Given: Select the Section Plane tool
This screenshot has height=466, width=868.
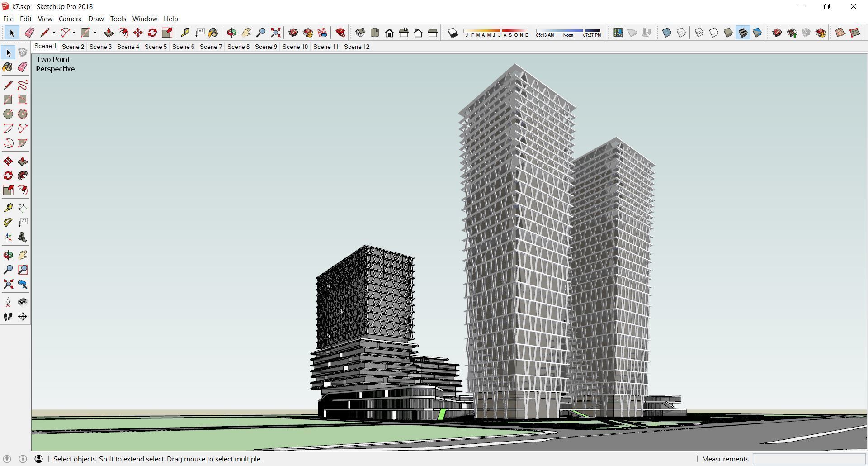Looking at the screenshot, I should [23, 317].
